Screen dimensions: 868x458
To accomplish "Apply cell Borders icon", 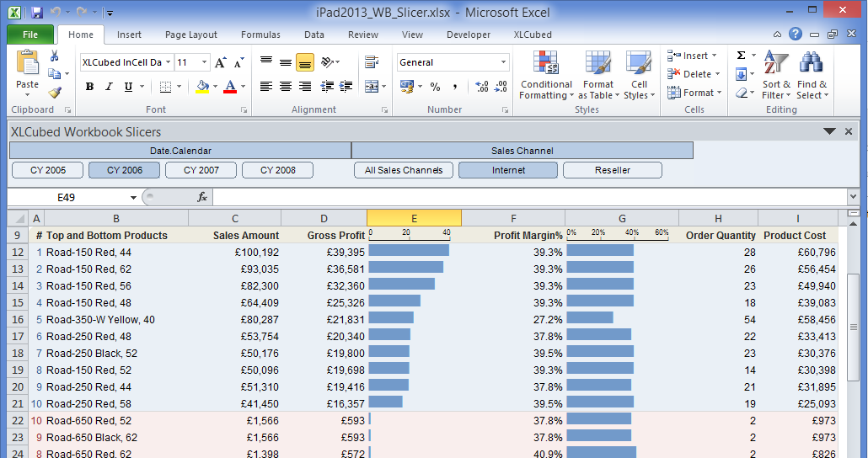I will 165,87.
